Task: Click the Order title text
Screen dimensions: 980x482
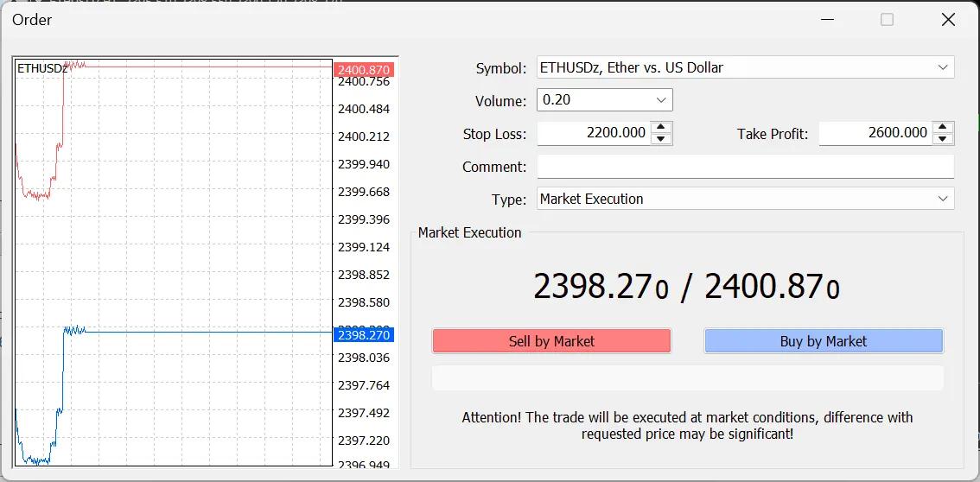Action: (32, 20)
